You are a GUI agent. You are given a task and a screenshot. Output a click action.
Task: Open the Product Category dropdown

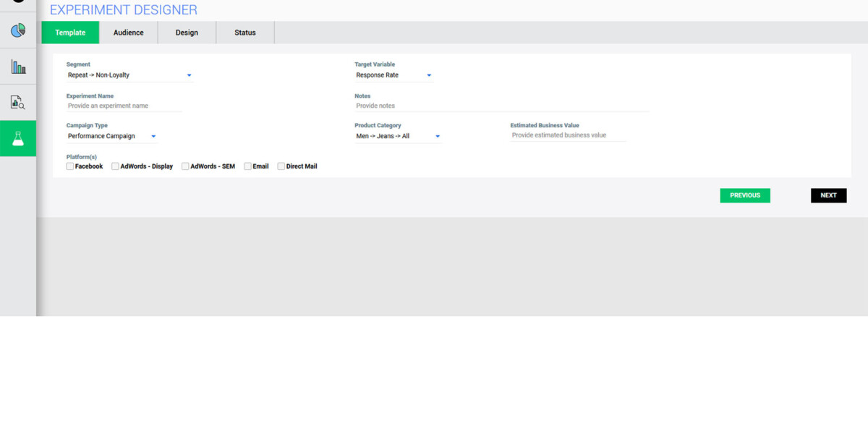398,136
